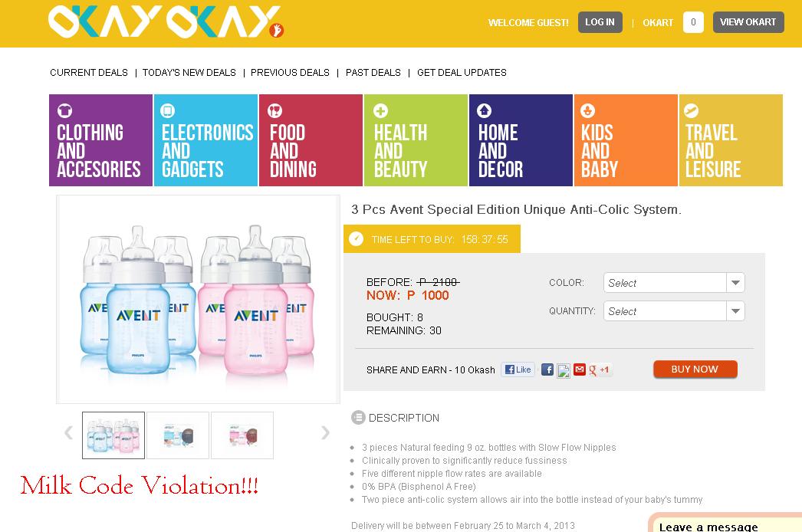Show next product thumbnails arrow
802x532 pixels.
[x=325, y=433]
